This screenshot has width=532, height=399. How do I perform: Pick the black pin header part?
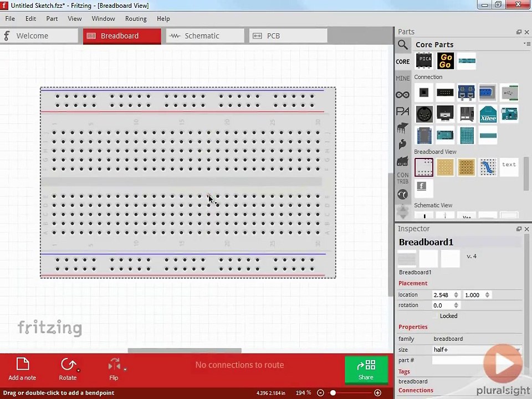point(445,93)
